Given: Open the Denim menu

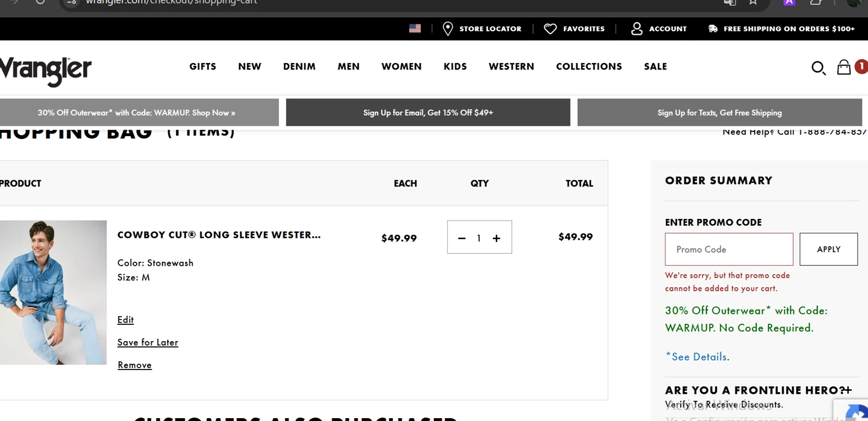Looking at the screenshot, I should 299,67.
